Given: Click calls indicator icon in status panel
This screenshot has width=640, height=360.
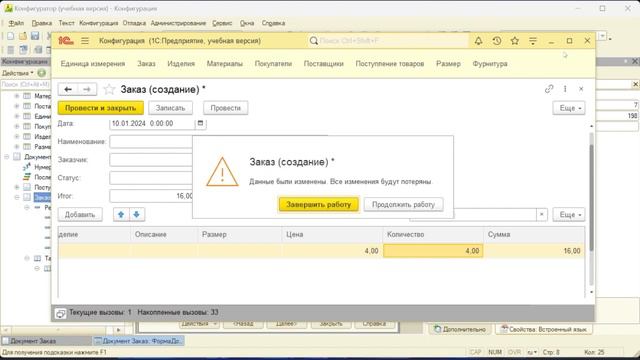Looking at the screenshot, I should click(x=60, y=313).
